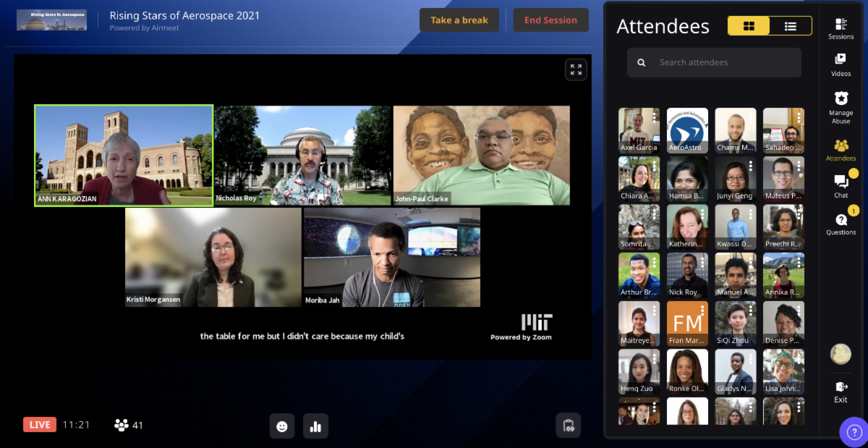The height and width of the screenshot is (448, 868).
Task: Open the emoji reactions button
Action: click(x=282, y=426)
